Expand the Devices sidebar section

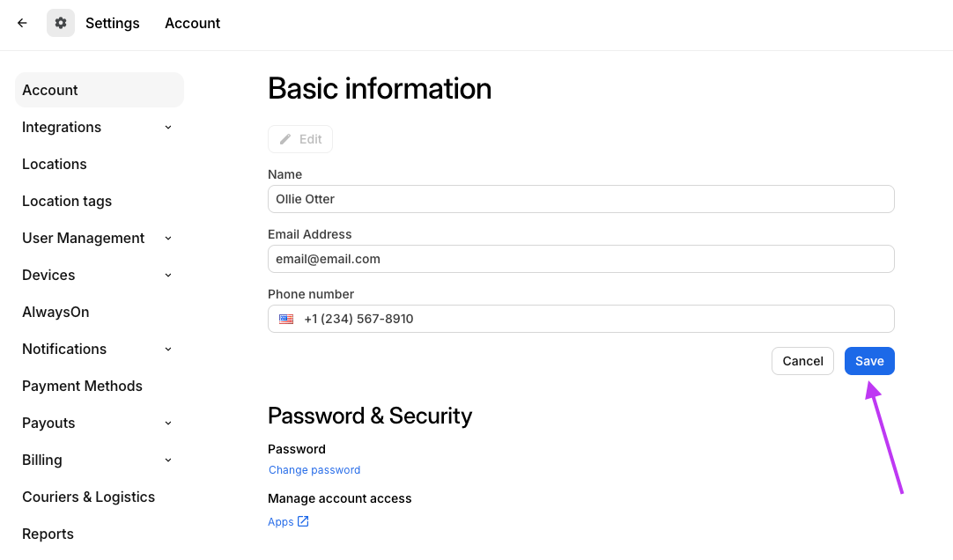168,275
